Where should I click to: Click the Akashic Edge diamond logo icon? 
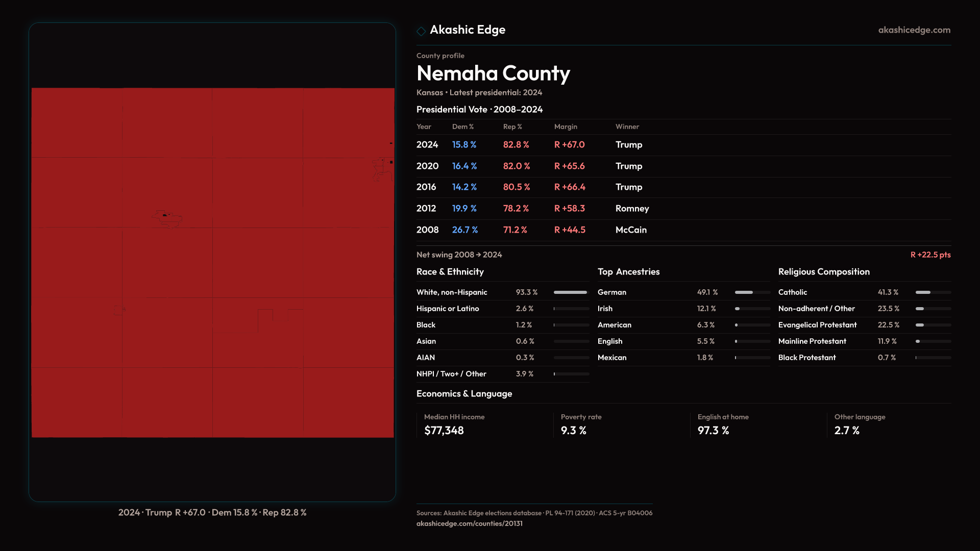421,31
